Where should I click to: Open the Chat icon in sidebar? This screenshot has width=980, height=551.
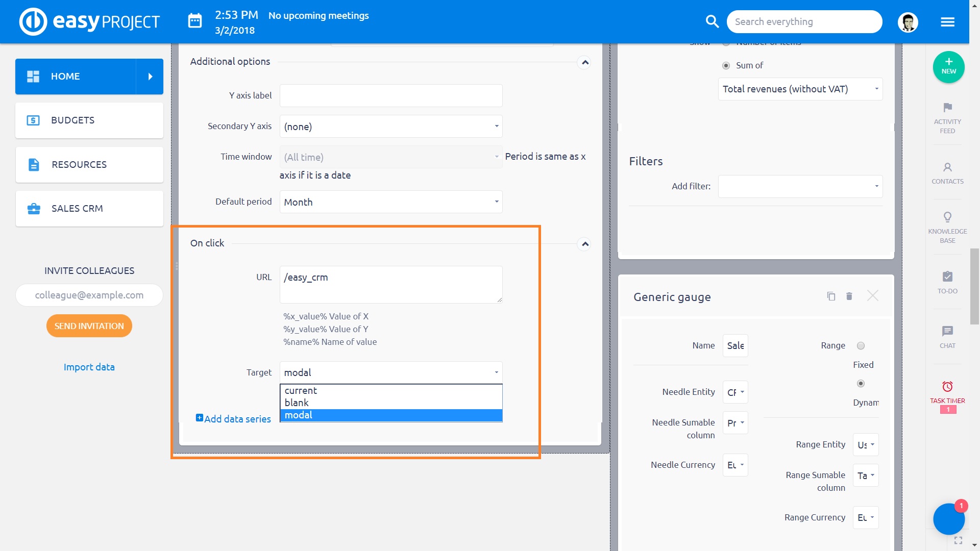point(947,332)
